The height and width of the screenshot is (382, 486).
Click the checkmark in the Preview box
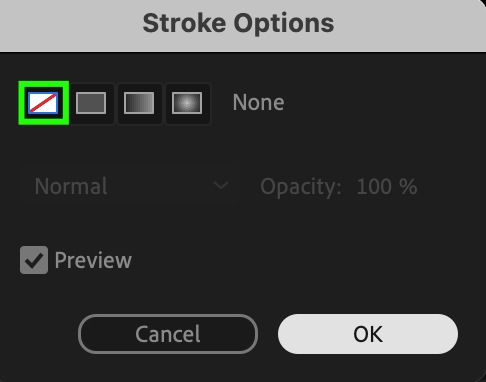coord(34,260)
